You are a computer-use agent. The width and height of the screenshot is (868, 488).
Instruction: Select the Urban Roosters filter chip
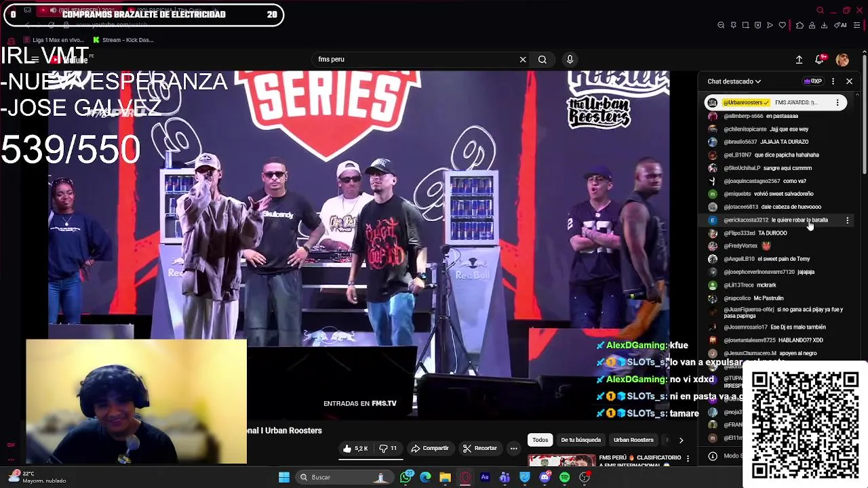(633, 440)
